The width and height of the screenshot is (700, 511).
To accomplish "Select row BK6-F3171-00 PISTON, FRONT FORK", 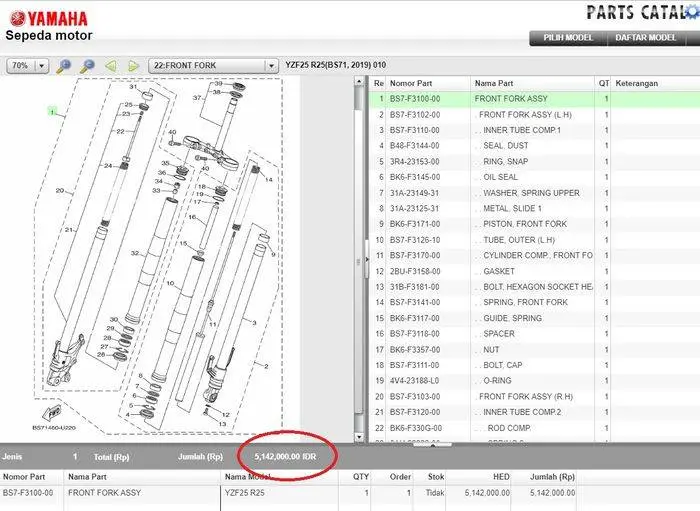I will coord(534,224).
